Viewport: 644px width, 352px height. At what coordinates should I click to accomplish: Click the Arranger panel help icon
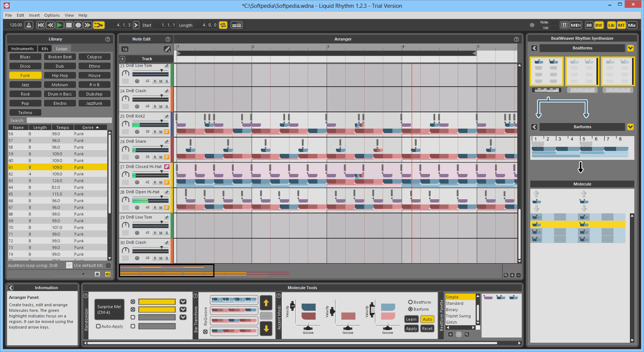516,39
